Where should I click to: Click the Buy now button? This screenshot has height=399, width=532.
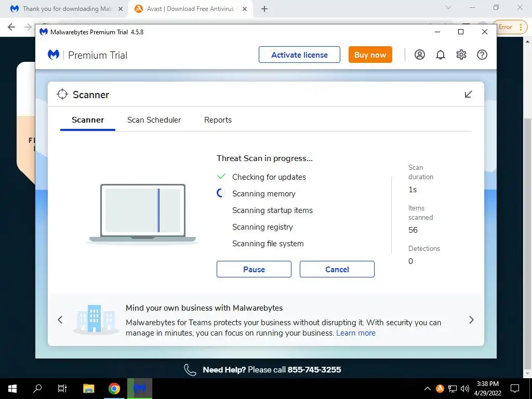tap(370, 55)
